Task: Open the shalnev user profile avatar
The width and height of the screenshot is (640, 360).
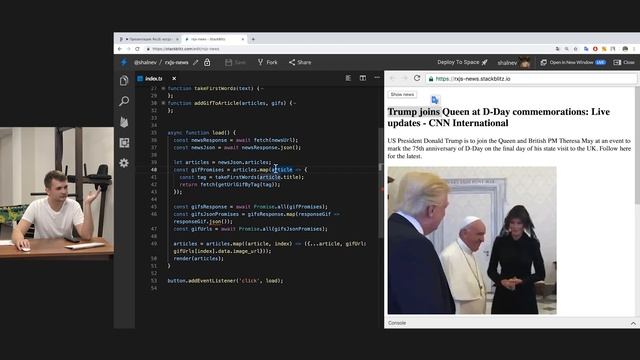Action: pos(525,62)
